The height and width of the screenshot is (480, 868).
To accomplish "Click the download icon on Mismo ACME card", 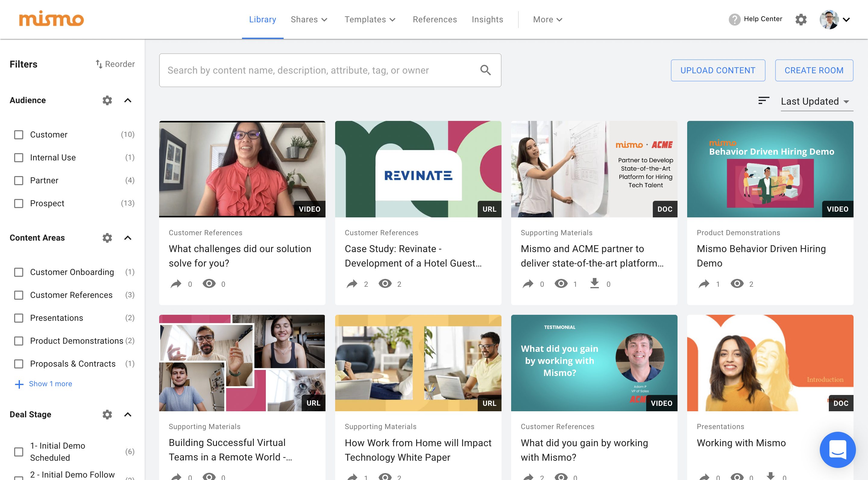I will click(x=594, y=283).
